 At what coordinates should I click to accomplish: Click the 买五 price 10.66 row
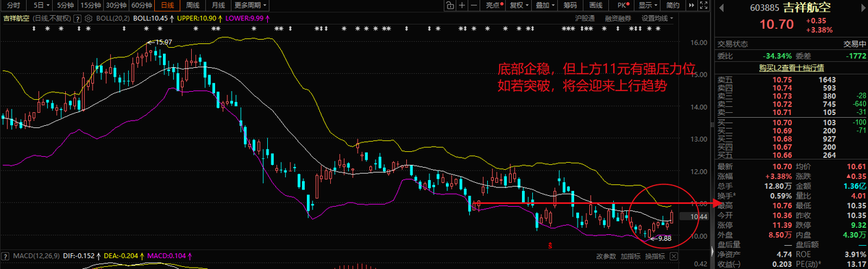point(791,155)
